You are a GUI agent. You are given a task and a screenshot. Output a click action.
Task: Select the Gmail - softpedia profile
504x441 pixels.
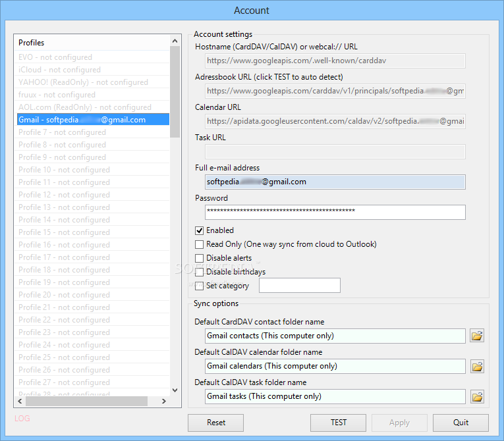click(92, 120)
